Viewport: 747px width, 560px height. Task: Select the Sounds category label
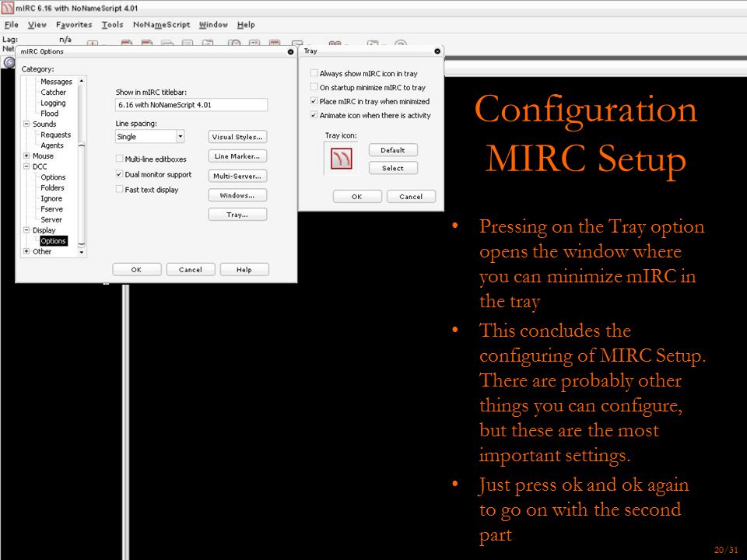[44, 124]
